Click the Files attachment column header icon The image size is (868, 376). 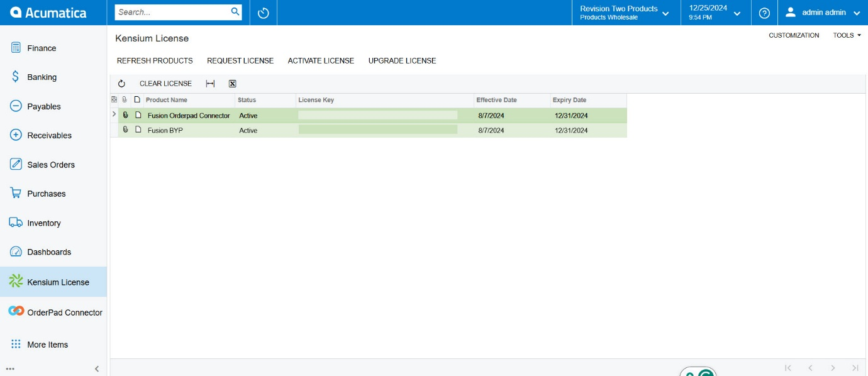point(125,99)
